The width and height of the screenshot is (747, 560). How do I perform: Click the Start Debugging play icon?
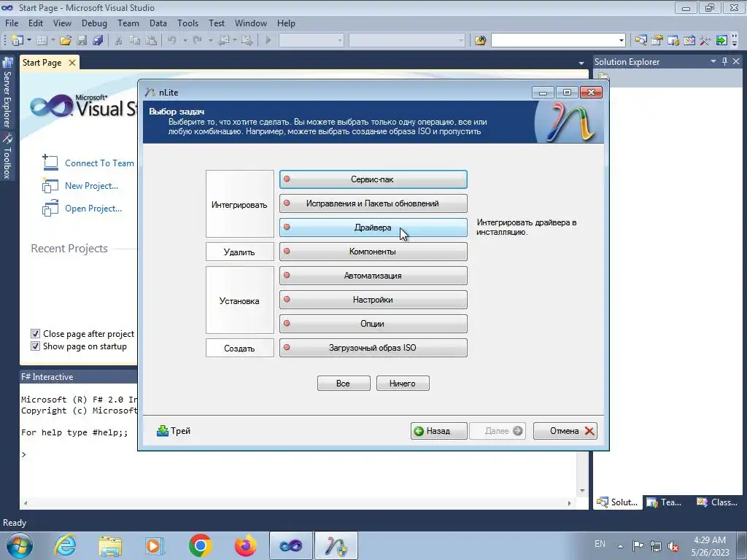pos(268,41)
